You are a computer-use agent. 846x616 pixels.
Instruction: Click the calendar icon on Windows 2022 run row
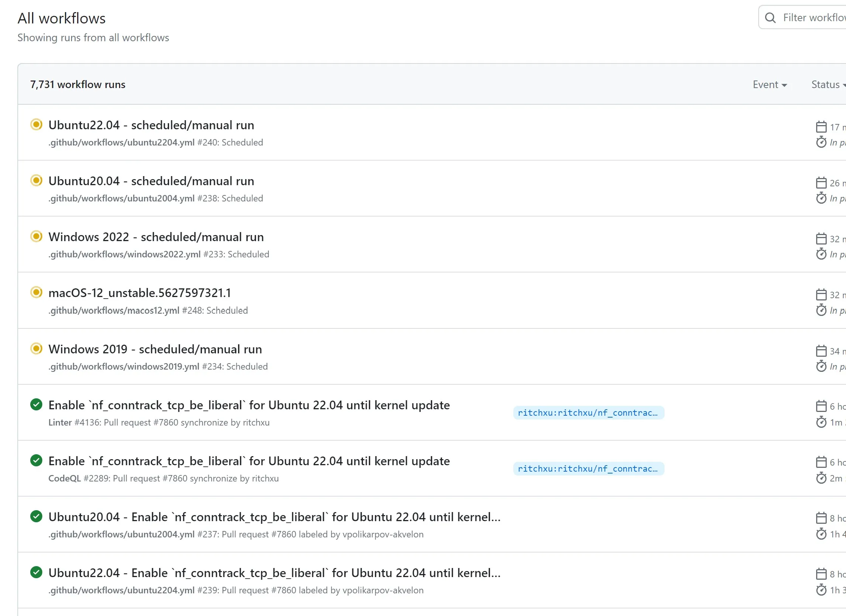coord(821,239)
